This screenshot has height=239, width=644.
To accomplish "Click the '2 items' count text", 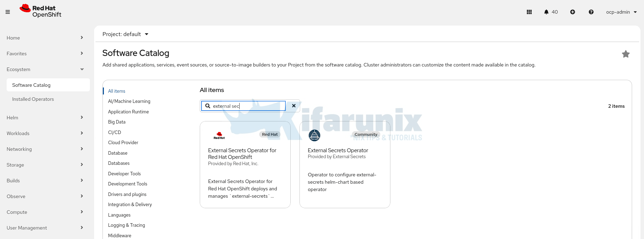I will pos(616,106).
